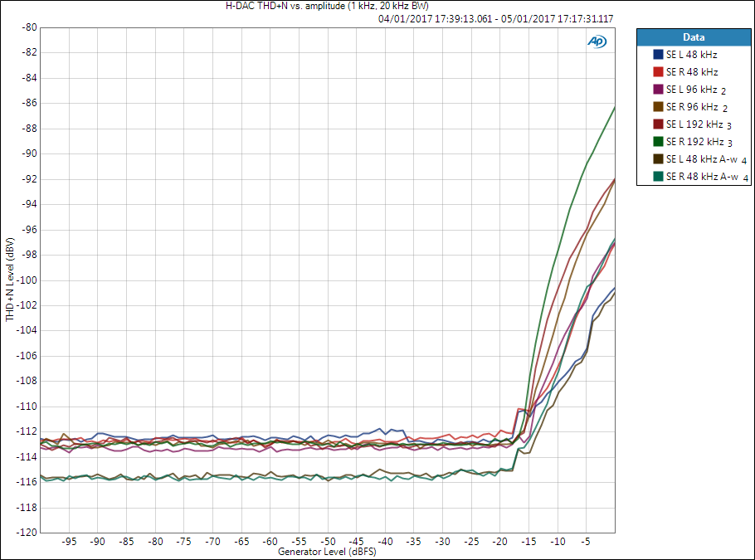Click the AP logo icon in graph corner
The image size is (755, 560).
pyautogui.click(x=597, y=41)
